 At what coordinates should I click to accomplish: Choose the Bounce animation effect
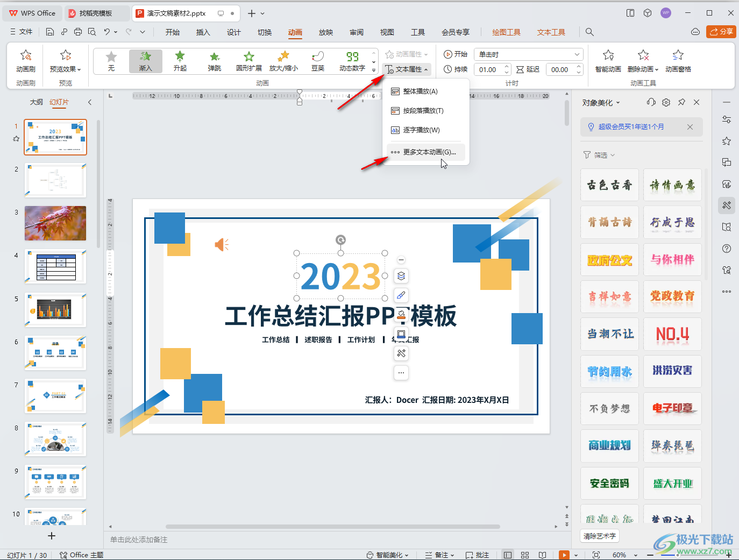coord(215,61)
